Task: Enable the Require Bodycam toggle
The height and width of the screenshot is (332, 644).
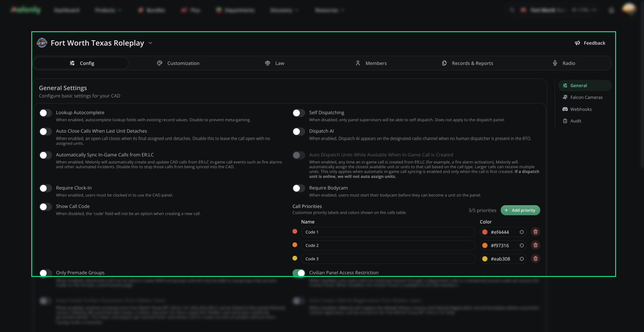Action: click(x=299, y=188)
